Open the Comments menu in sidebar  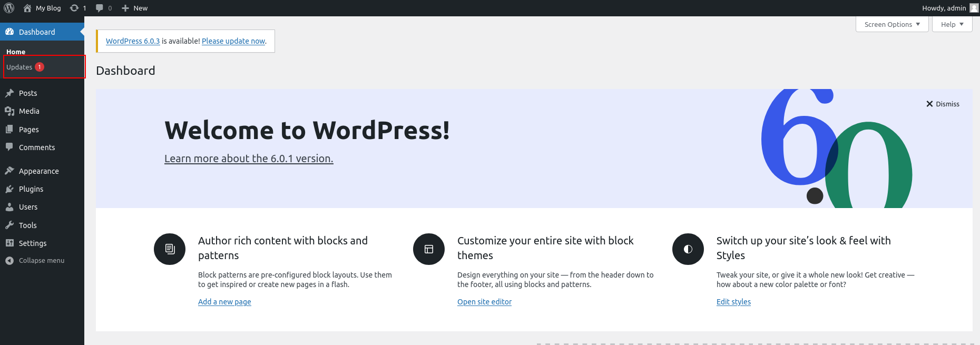[42, 147]
